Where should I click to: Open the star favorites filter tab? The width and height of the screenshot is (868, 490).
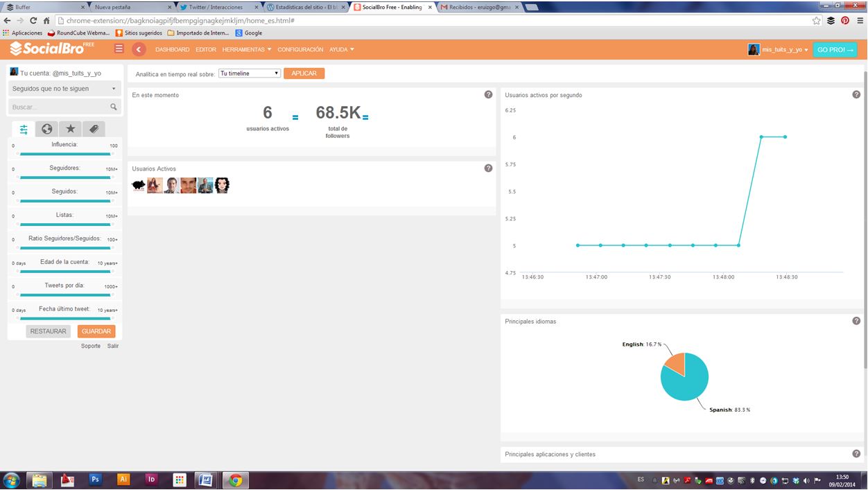point(70,129)
